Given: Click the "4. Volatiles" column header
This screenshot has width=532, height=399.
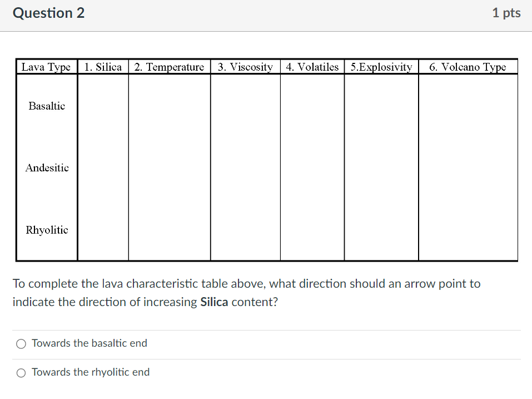Looking at the screenshot, I should [312, 67].
